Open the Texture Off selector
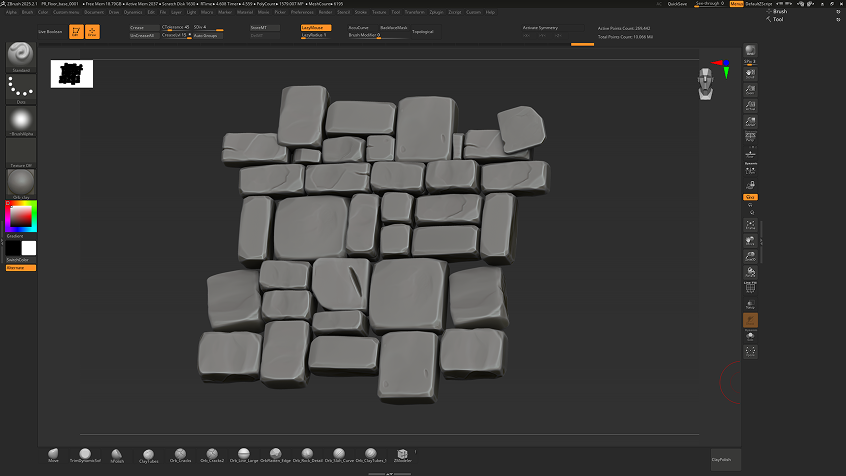The image size is (846, 476). pos(20,152)
